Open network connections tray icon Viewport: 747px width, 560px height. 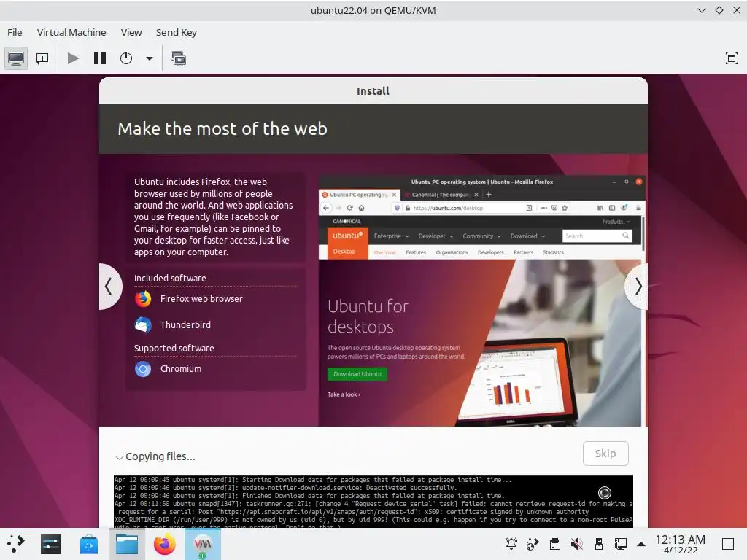click(x=620, y=543)
